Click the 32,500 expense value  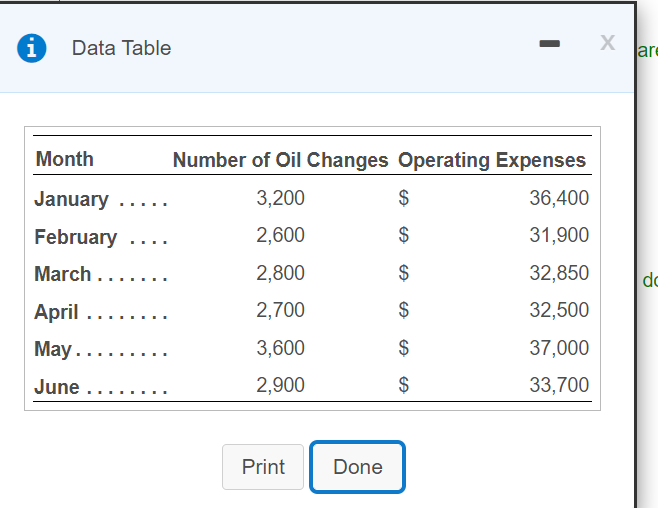pos(559,310)
